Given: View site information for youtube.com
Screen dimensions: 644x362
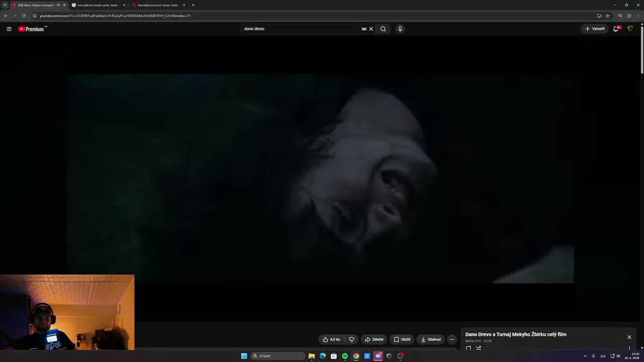Looking at the screenshot, I should pyautogui.click(x=34, y=16).
